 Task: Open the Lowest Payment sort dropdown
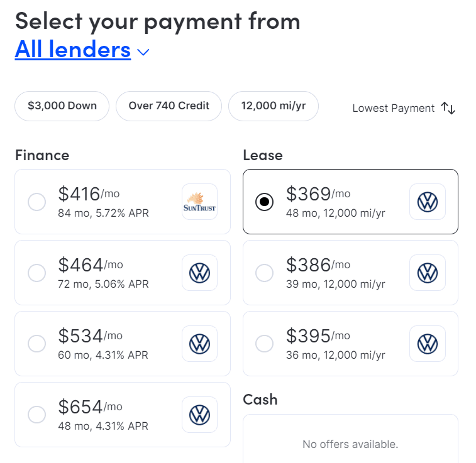(404, 108)
